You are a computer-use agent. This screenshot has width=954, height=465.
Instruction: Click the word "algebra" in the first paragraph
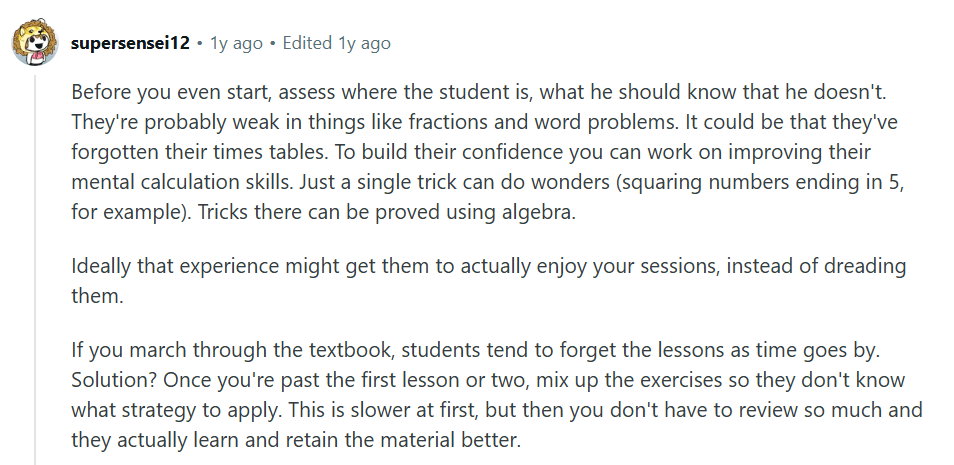click(540, 213)
